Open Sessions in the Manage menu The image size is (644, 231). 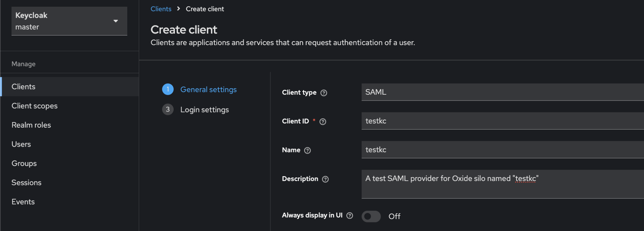coord(26,183)
